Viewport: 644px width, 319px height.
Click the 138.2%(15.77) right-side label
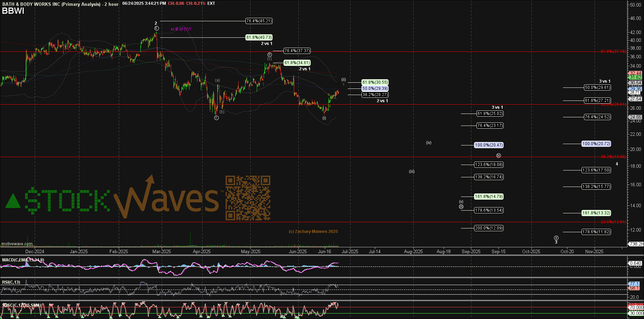click(596, 187)
